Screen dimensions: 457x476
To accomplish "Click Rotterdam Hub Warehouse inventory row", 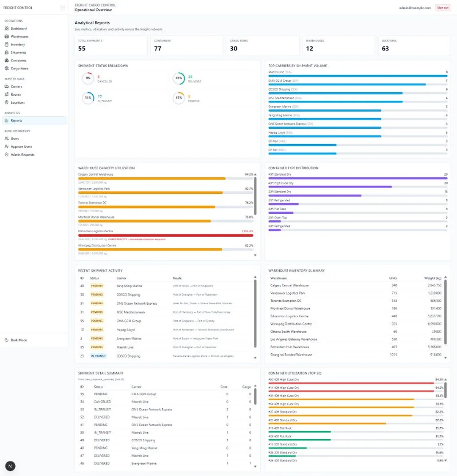I will pos(356,347).
